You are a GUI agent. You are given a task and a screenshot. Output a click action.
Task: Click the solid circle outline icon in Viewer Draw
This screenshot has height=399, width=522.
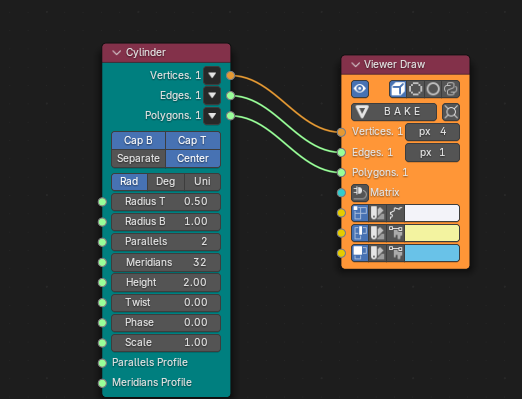pyautogui.click(x=433, y=89)
